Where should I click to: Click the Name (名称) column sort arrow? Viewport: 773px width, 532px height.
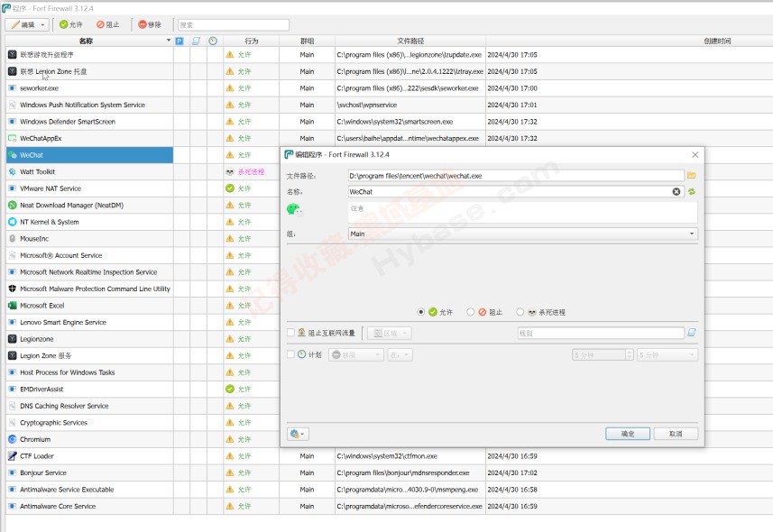169,41
